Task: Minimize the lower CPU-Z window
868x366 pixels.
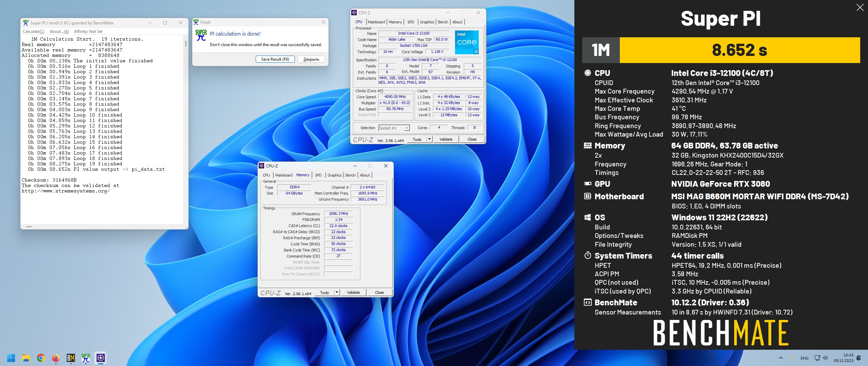Action: [355, 166]
